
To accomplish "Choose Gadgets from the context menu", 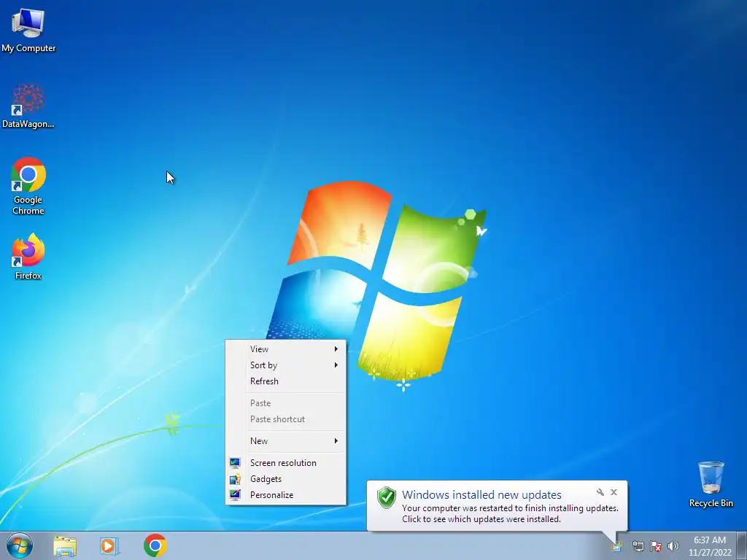I will click(x=285, y=479).
